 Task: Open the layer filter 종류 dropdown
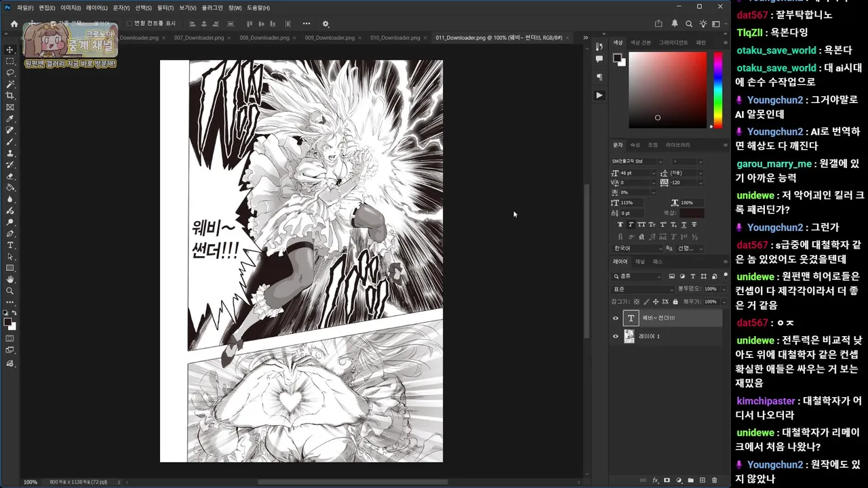[x=637, y=276]
